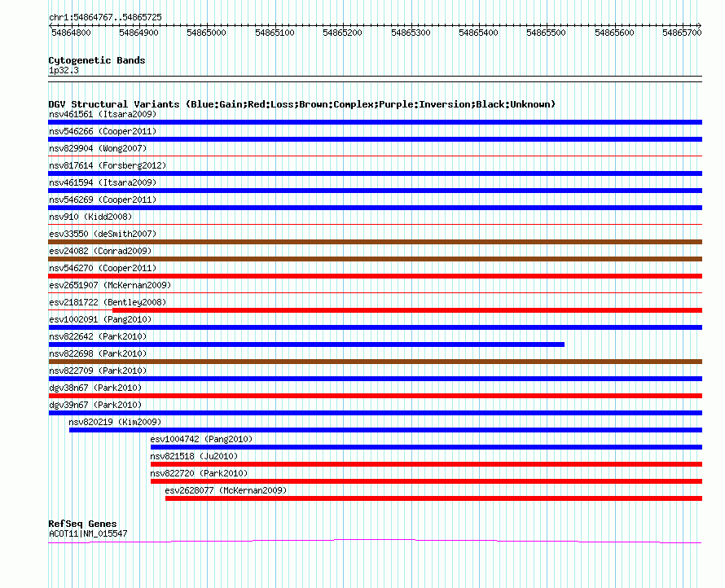The width and height of the screenshot is (725, 588).
Task: Click ruler position 54865500
Action: pyautogui.click(x=546, y=33)
